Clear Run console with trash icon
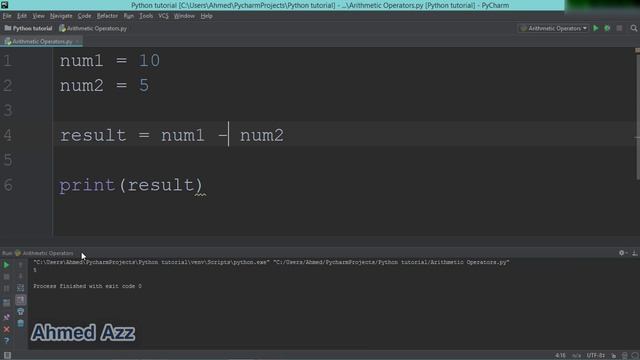Image resolution: width=640 pixels, height=360 pixels. coord(20,323)
